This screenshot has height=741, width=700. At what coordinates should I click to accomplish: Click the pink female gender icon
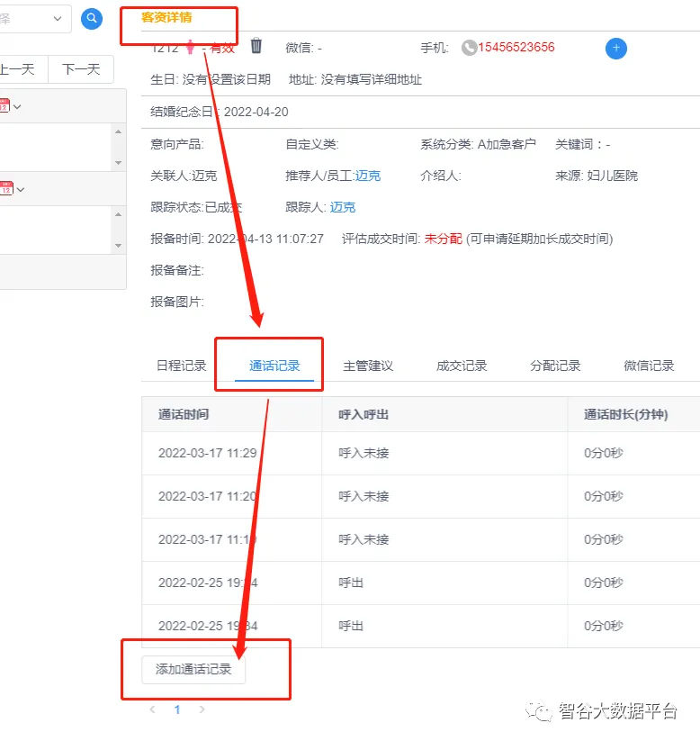tap(190, 47)
